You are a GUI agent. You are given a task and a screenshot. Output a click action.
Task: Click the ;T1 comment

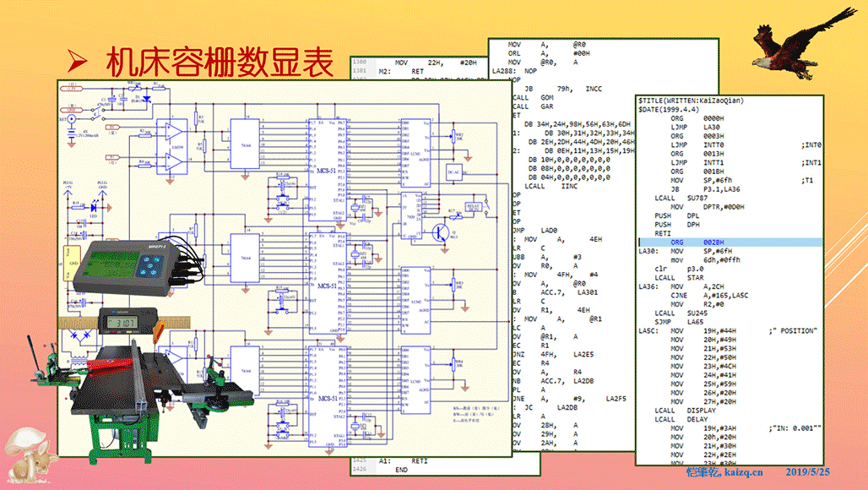click(x=807, y=181)
